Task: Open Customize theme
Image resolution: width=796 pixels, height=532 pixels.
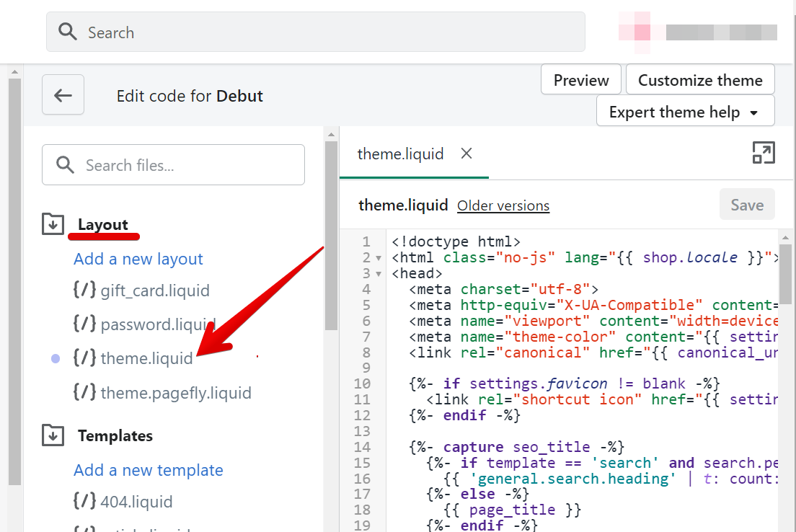Action: coord(699,79)
